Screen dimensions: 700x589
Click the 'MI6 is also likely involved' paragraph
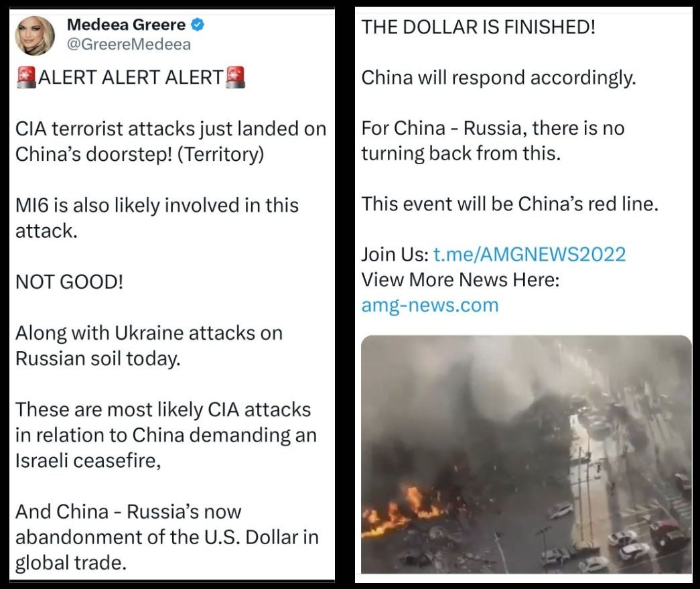pyautogui.click(x=157, y=218)
